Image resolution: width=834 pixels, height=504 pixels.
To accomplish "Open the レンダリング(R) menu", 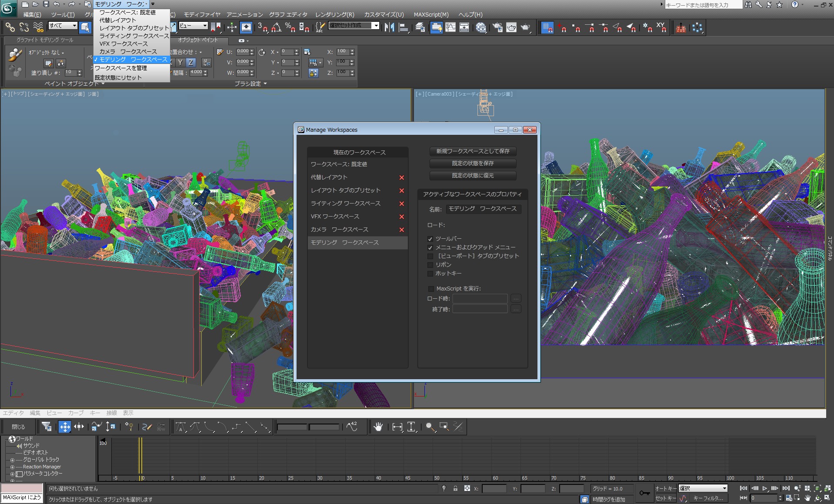I will pyautogui.click(x=334, y=14).
